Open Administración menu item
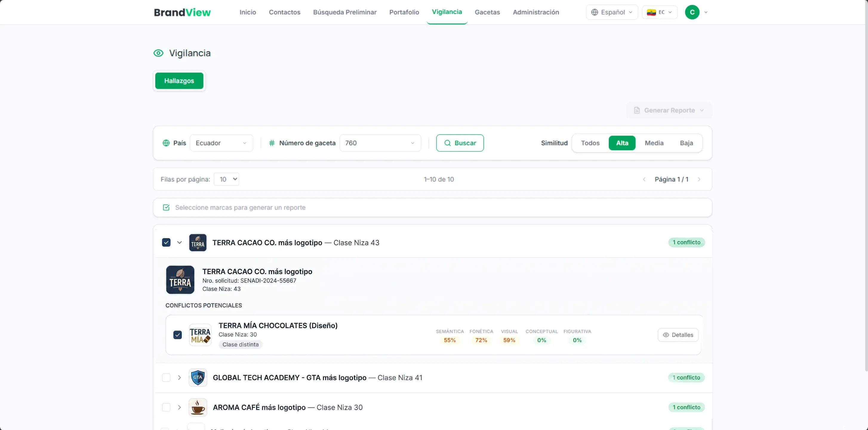Screen dimensions: 868x430 (536, 12)
